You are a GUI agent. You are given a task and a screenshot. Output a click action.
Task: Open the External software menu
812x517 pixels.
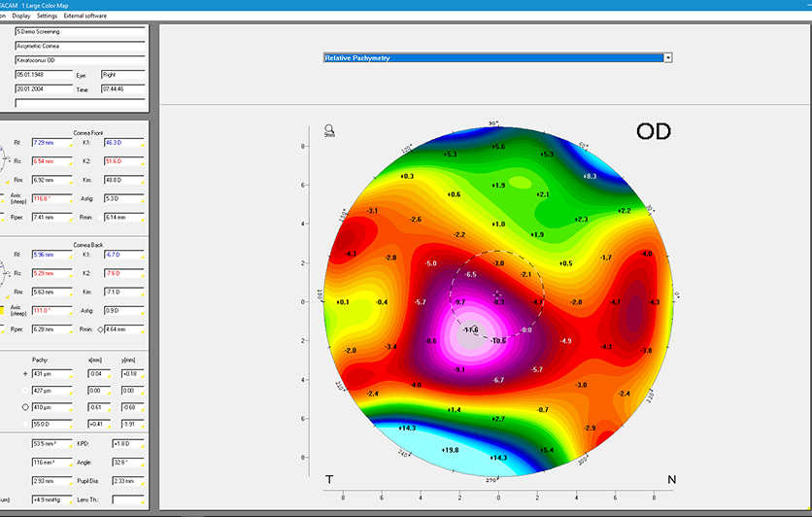(x=85, y=16)
